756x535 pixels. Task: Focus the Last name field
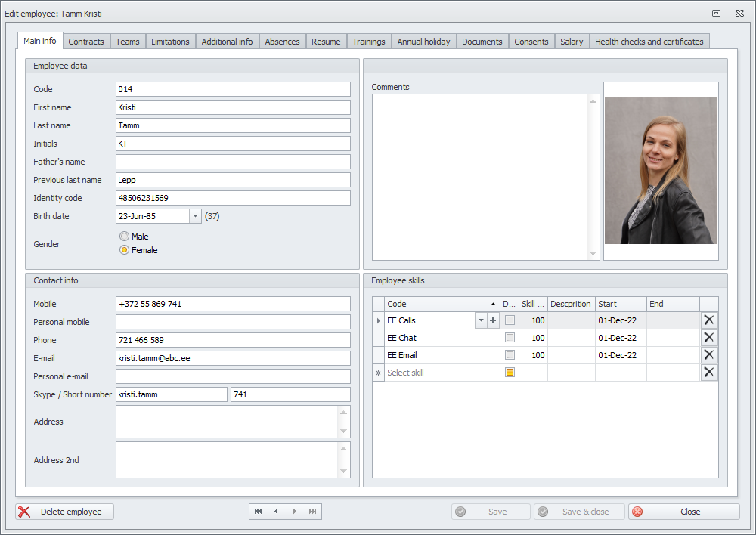click(233, 125)
